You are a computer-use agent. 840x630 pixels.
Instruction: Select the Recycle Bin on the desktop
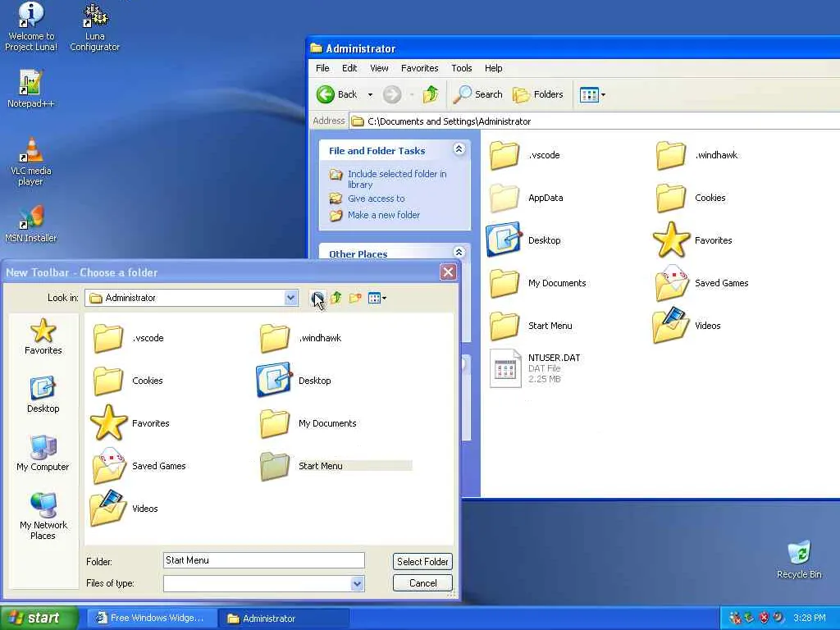tap(799, 559)
